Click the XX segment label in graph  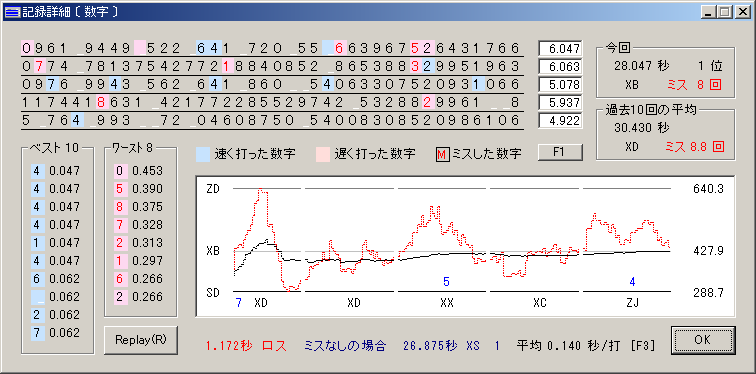click(446, 303)
